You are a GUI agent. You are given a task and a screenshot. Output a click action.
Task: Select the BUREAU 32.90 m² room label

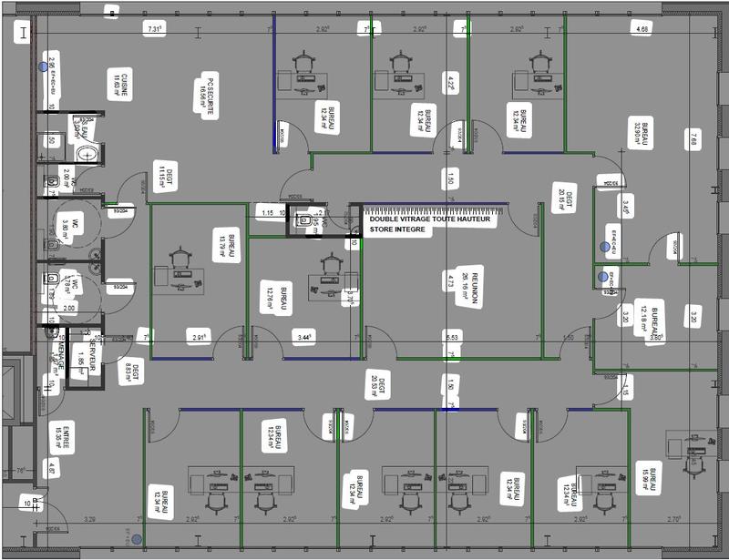[639, 137]
